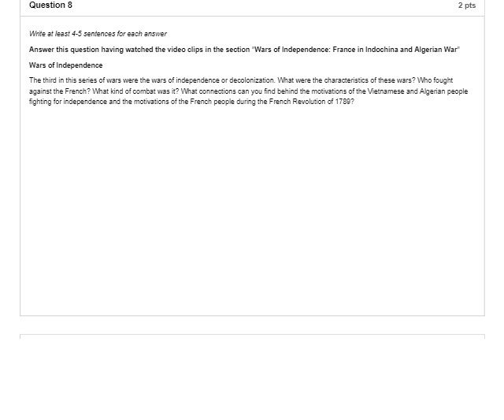
Task: Click the question 'What kind of combat was it?'
Action: click(x=135, y=91)
